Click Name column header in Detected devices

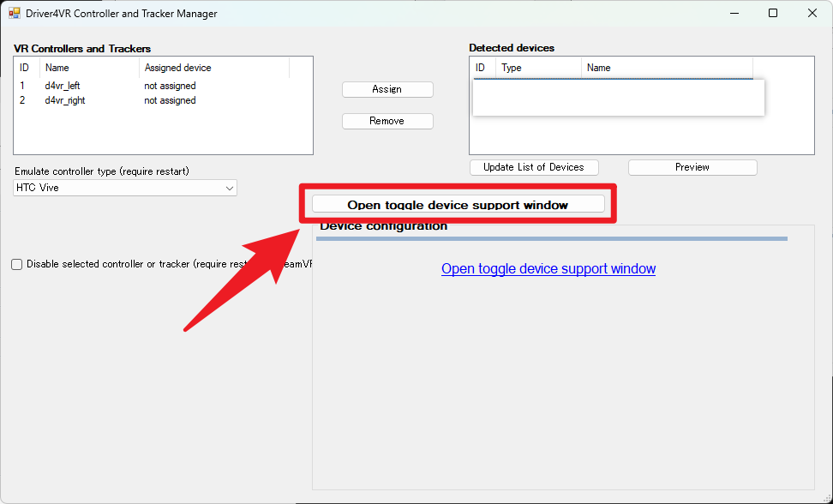(667, 68)
